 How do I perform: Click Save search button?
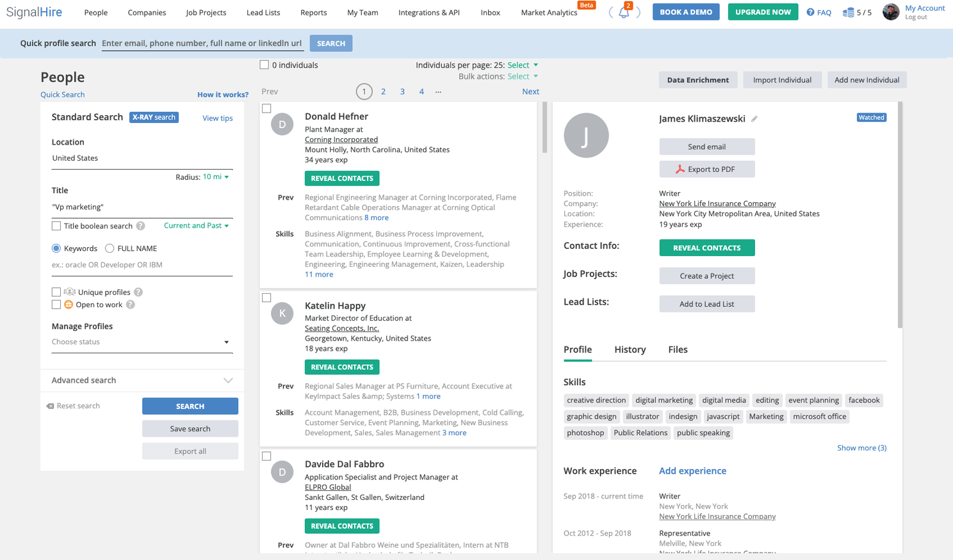[x=190, y=429]
